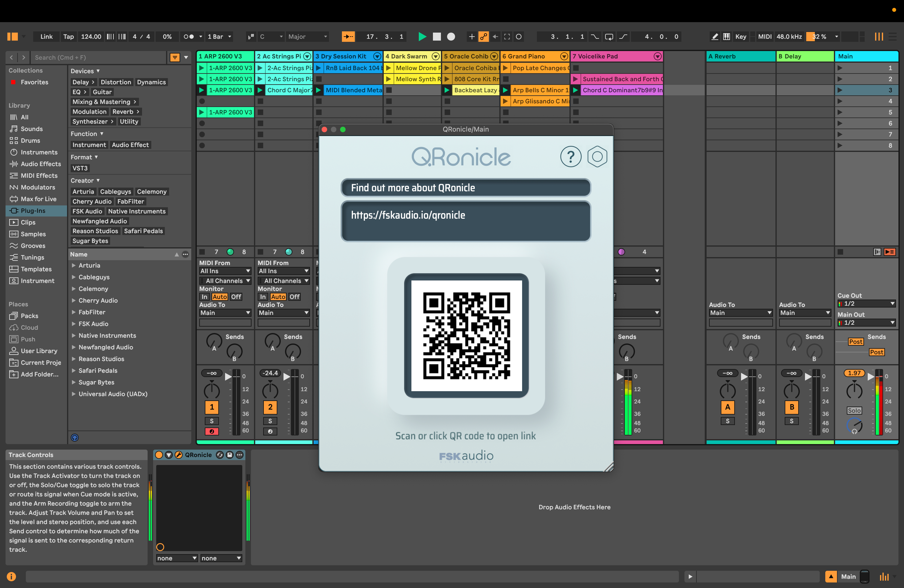Screen dimensions: 904x588
Task: Toggle the Computer MIDI Keyboard icon
Action: [726, 37]
